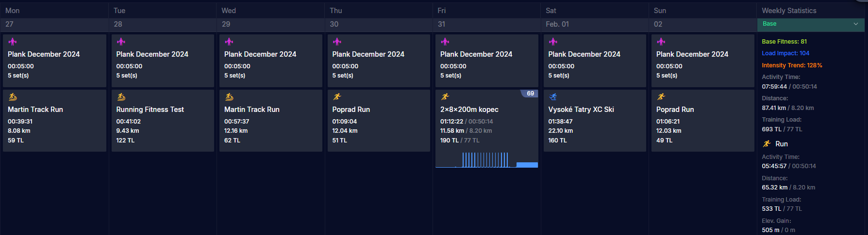Select the Sat Feb. 01 date header
This screenshot has height=235, width=868.
tap(595, 17)
